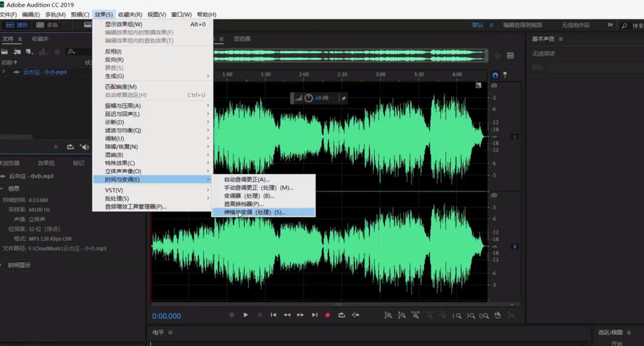The height and width of the screenshot is (346, 644).
Task: Open 音频增效工具管理器(P)... from the Effects menu
Action: coord(153,206)
